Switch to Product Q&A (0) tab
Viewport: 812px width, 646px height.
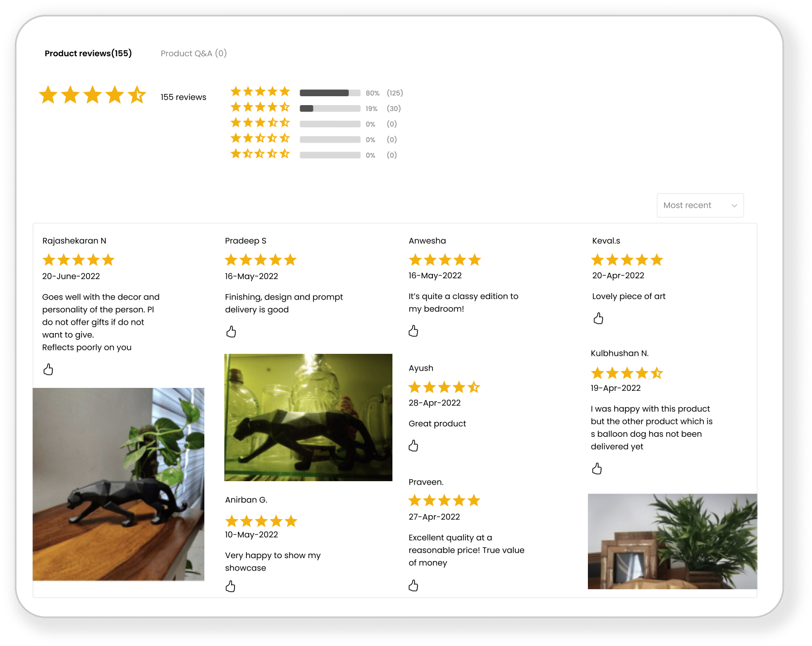click(x=193, y=53)
